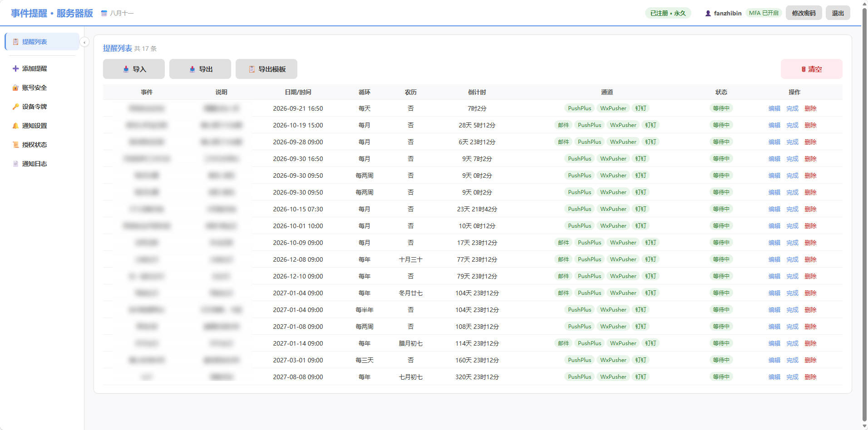This screenshot has height=430, width=868.
Task: Click the bell icon beside 通知设置
Action: click(15, 126)
